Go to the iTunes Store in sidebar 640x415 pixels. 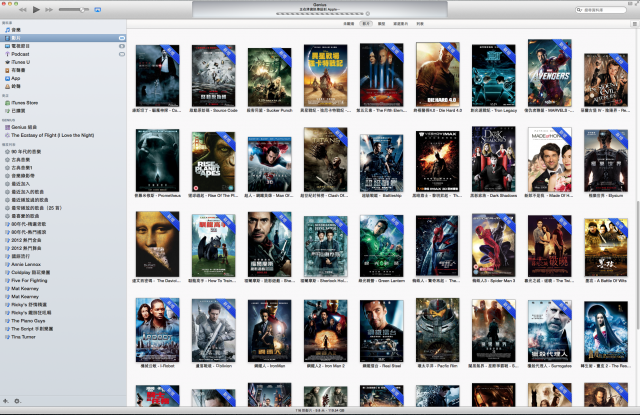coord(63,103)
